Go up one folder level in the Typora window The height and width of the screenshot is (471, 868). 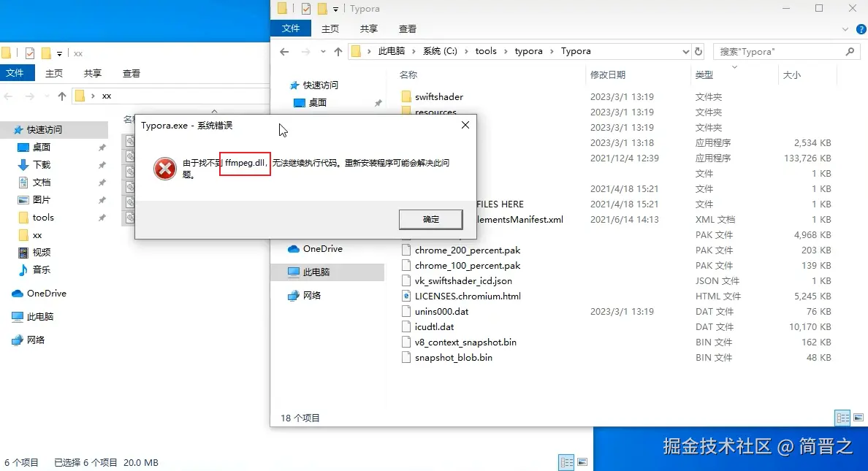click(x=338, y=51)
